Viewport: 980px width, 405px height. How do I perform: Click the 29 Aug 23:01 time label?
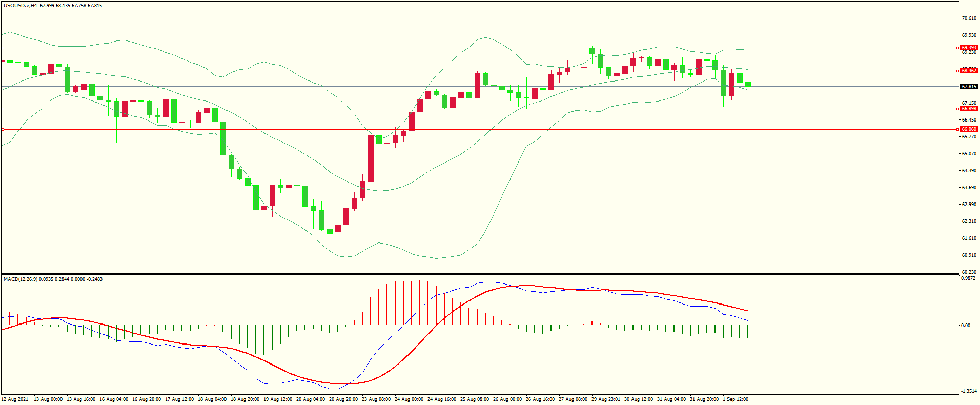click(x=605, y=399)
